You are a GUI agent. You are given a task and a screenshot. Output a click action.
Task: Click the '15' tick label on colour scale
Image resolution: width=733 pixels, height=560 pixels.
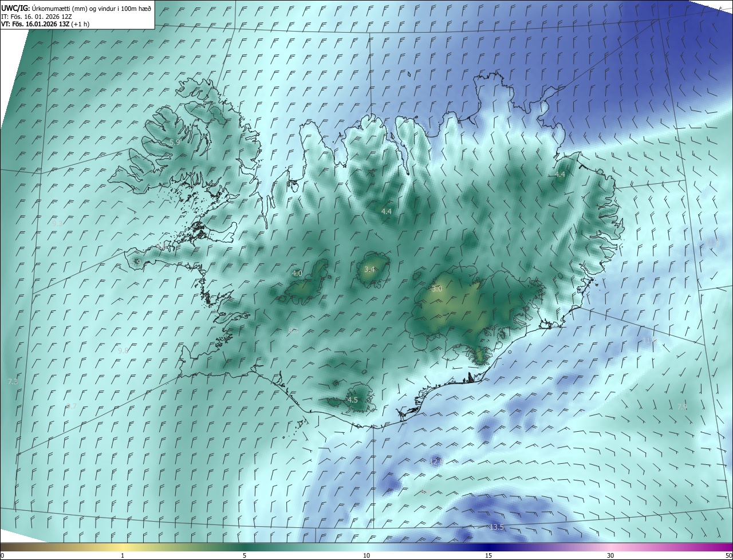coord(488,555)
